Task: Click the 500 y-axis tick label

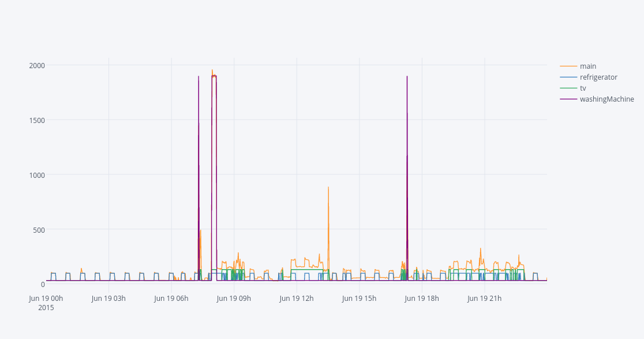Action: [x=39, y=230]
